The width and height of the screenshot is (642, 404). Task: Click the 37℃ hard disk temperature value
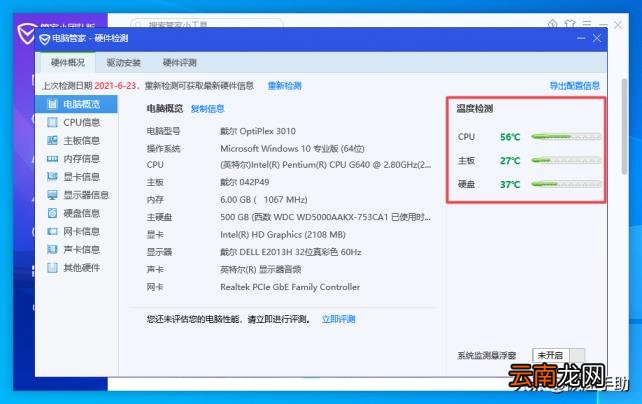click(510, 185)
